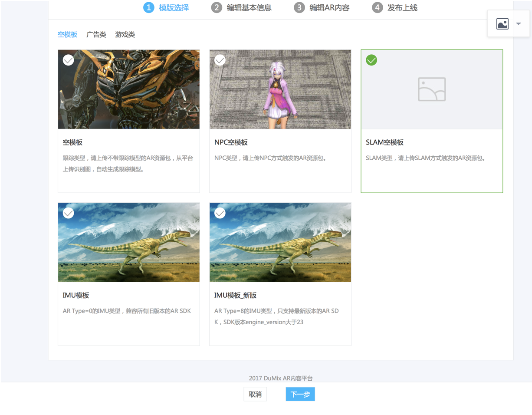This screenshot has width=532, height=415.
Task: Click the IMU模板 card title
Action: [76, 295]
